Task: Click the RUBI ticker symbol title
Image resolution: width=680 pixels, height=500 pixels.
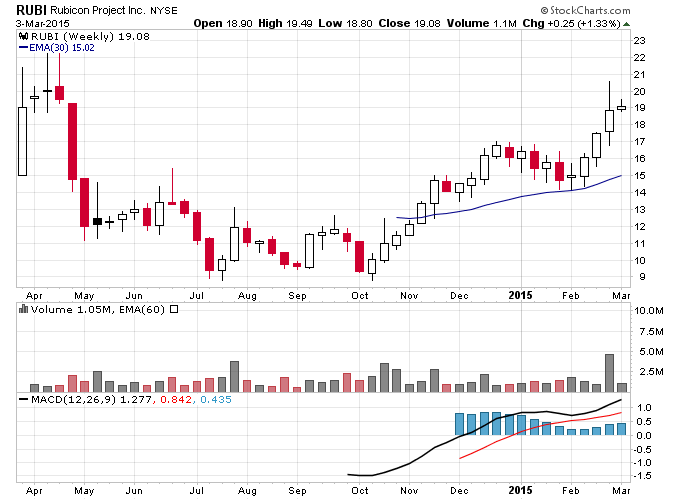Action: (31, 10)
